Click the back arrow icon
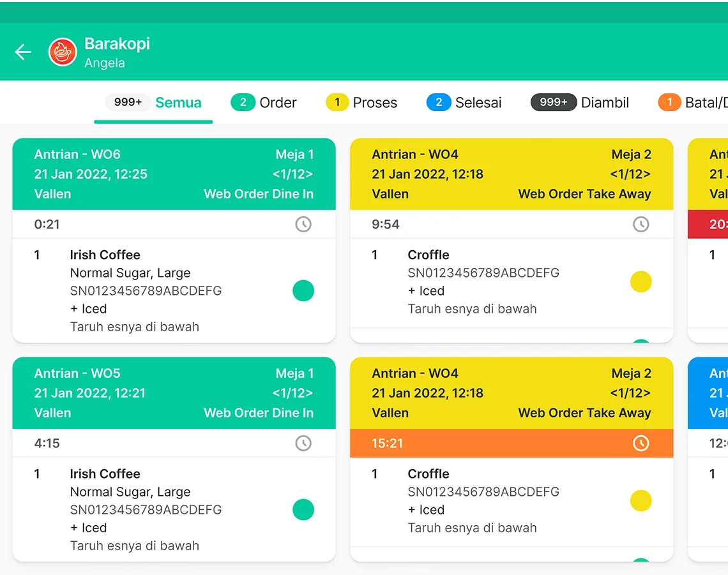Screen dimensions: 728x575 [23, 52]
